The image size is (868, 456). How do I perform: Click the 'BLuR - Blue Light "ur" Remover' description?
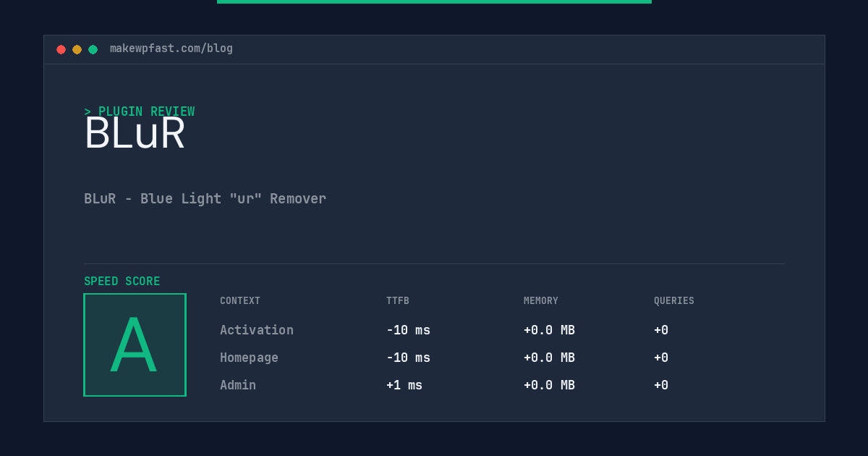205,198
